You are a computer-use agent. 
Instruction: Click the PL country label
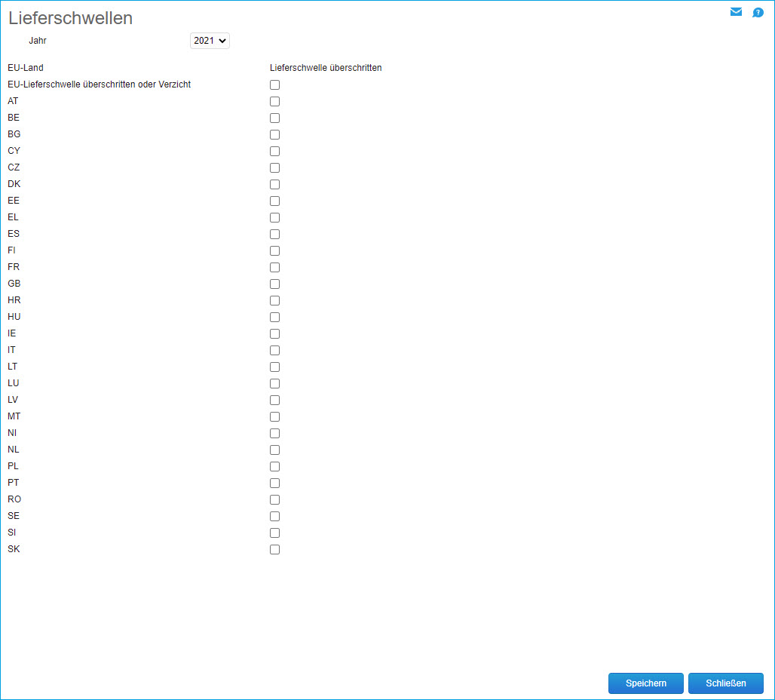point(13,466)
